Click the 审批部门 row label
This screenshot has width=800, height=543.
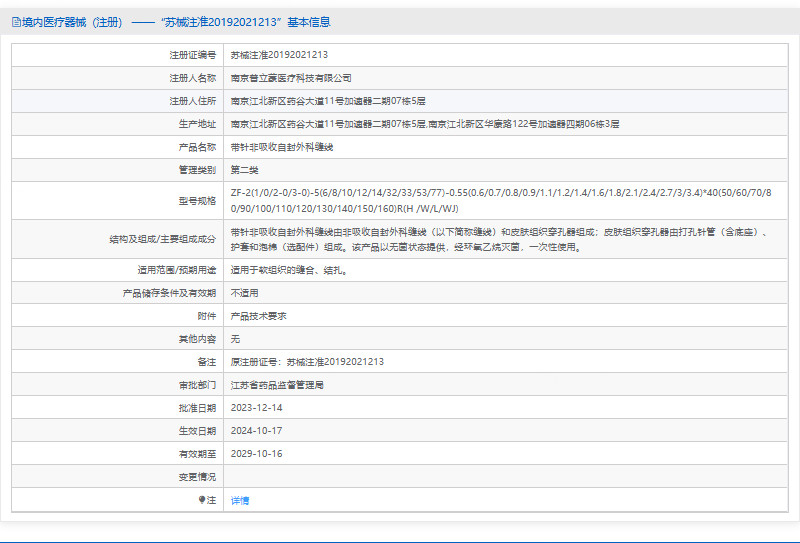(197, 385)
